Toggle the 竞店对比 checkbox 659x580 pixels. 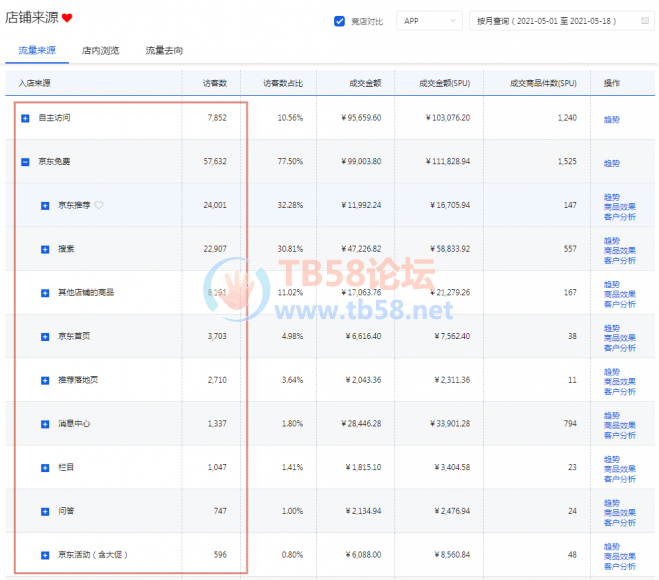pos(339,21)
